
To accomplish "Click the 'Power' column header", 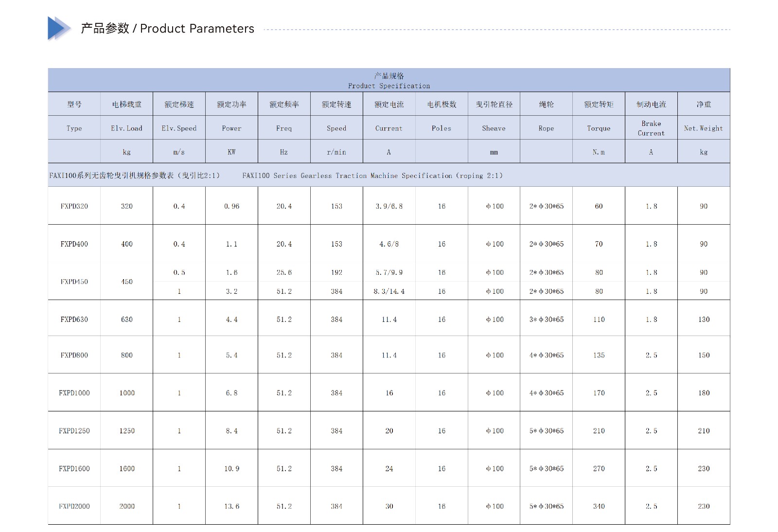I will (x=231, y=128).
